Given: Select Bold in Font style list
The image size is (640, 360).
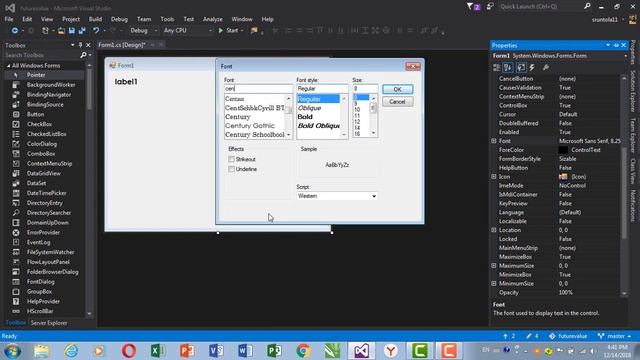Looking at the screenshot, I should pos(305,117).
